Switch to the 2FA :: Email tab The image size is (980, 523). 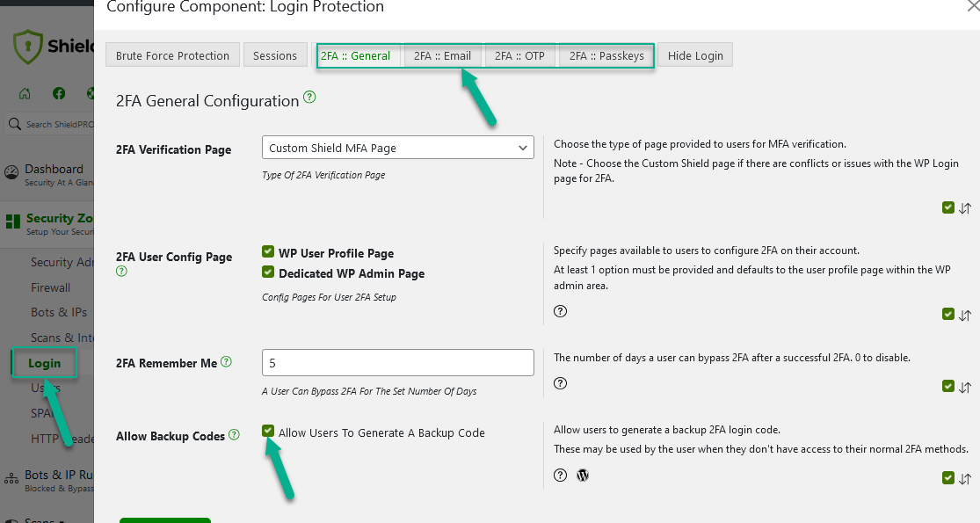(x=442, y=55)
